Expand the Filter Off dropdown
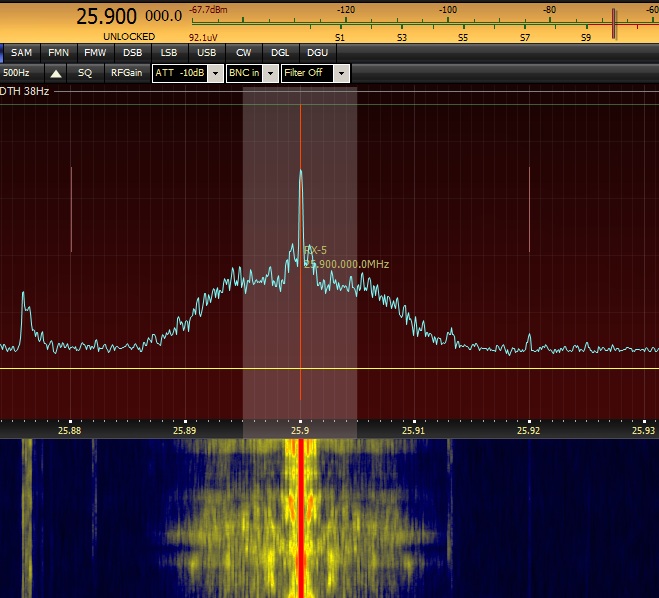Screen dimensions: 659x598 click(342, 74)
